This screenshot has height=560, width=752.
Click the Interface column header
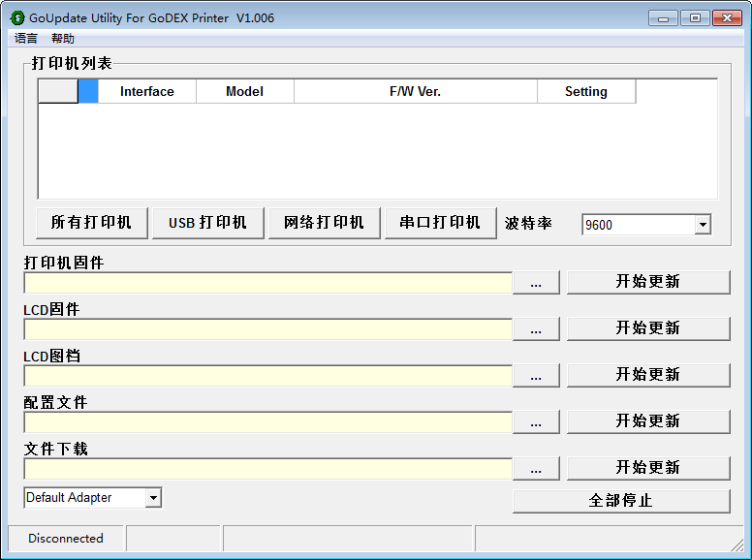click(147, 91)
